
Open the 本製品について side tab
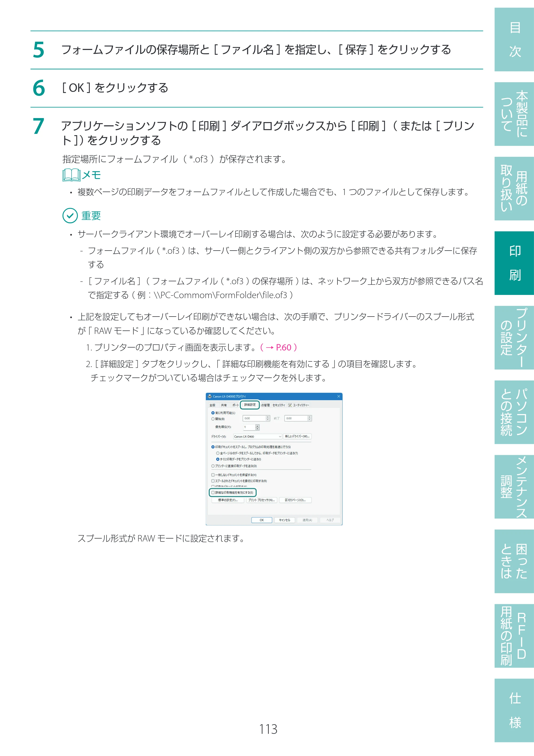[514, 114]
